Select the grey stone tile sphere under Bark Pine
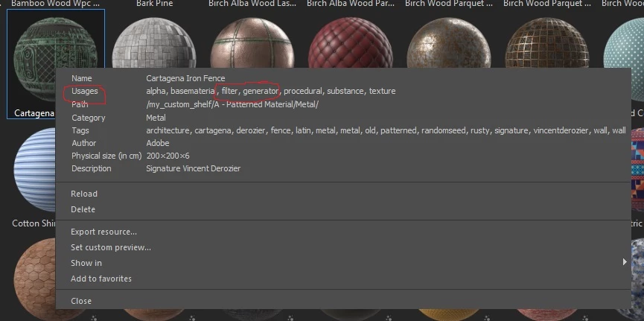Viewport: 644px width, 321px height. (x=154, y=42)
